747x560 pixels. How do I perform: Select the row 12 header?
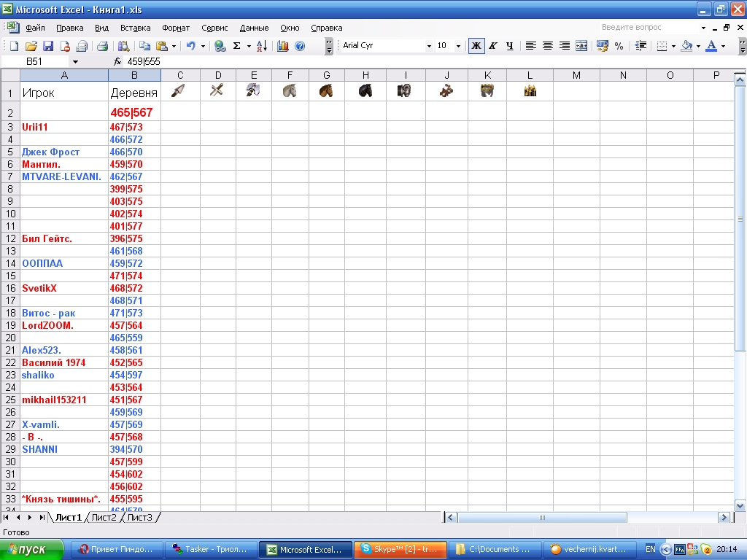(10, 238)
